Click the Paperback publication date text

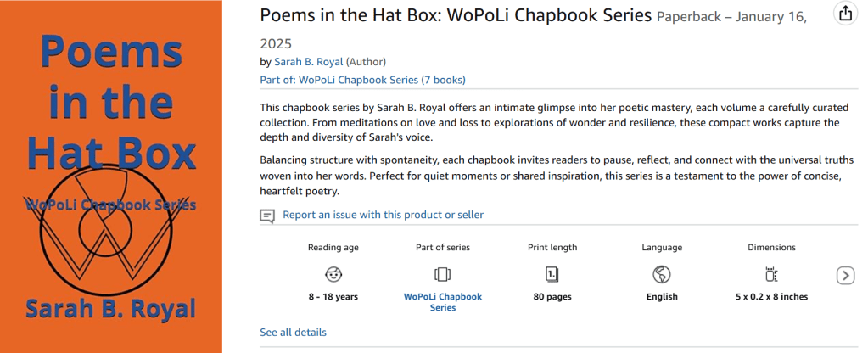(731, 17)
